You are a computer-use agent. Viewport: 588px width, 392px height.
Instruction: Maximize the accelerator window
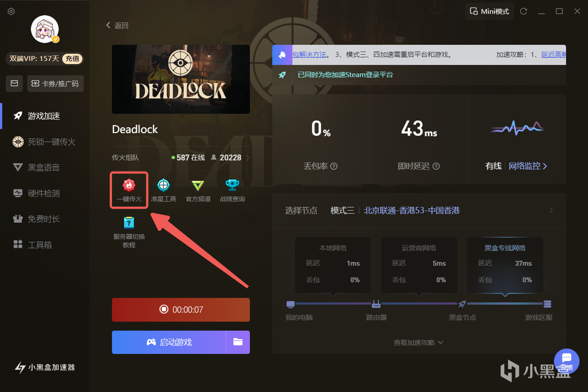(559, 12)
